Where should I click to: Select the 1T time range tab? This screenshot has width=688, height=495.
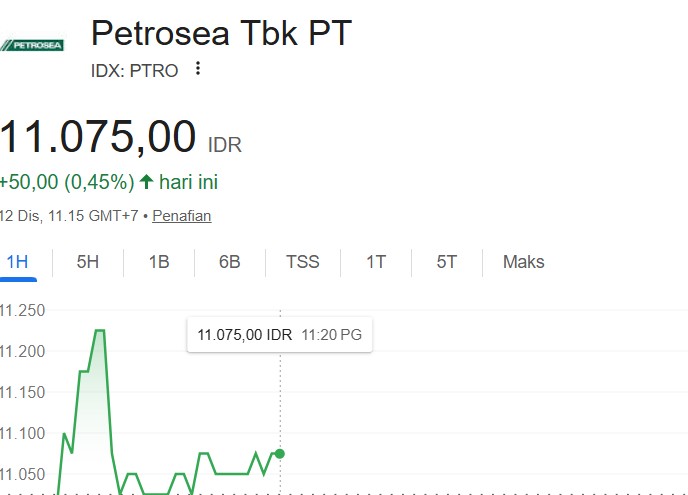pos(375,262)
